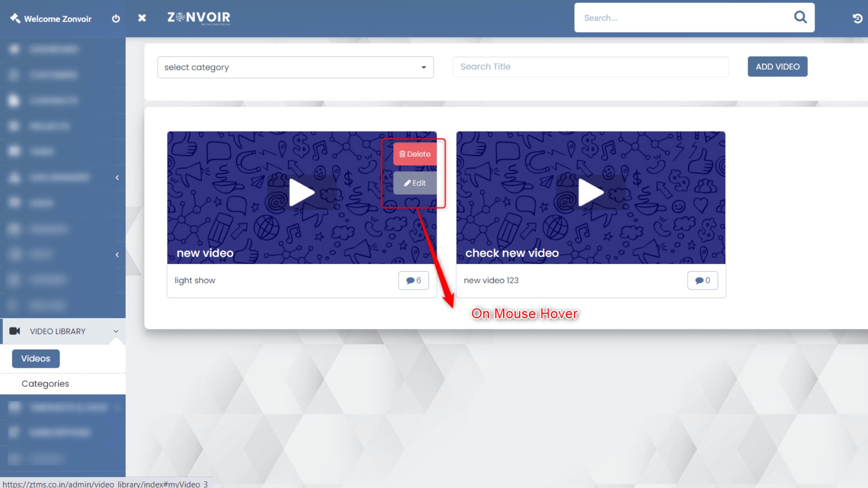Click the 'light show' caption

click(195, 281)
